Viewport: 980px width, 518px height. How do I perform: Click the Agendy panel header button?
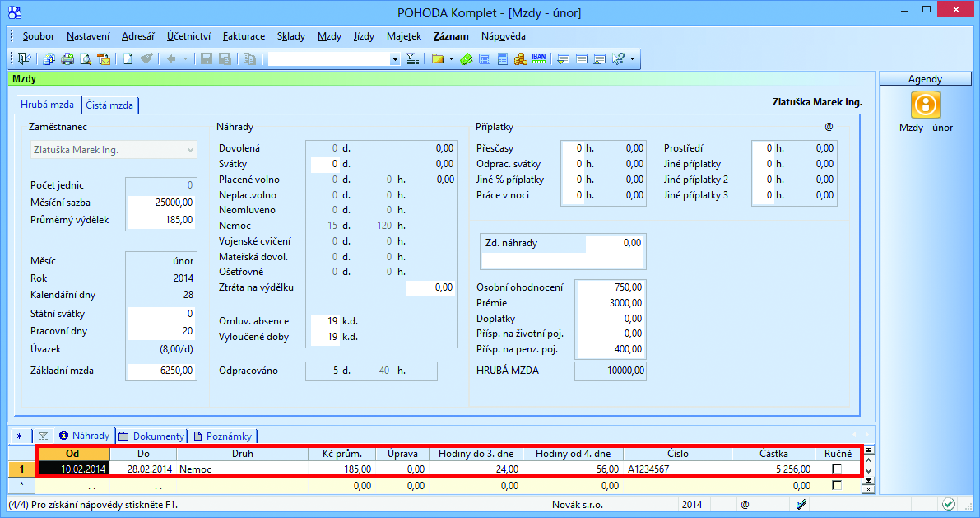pyautogui.click(x=925, y=79)
